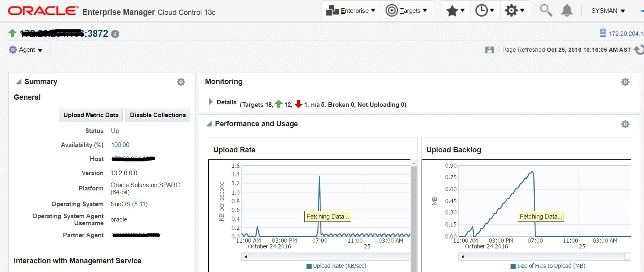
Task: Open the Favorites star menu
Action: (x=456, y=10)
